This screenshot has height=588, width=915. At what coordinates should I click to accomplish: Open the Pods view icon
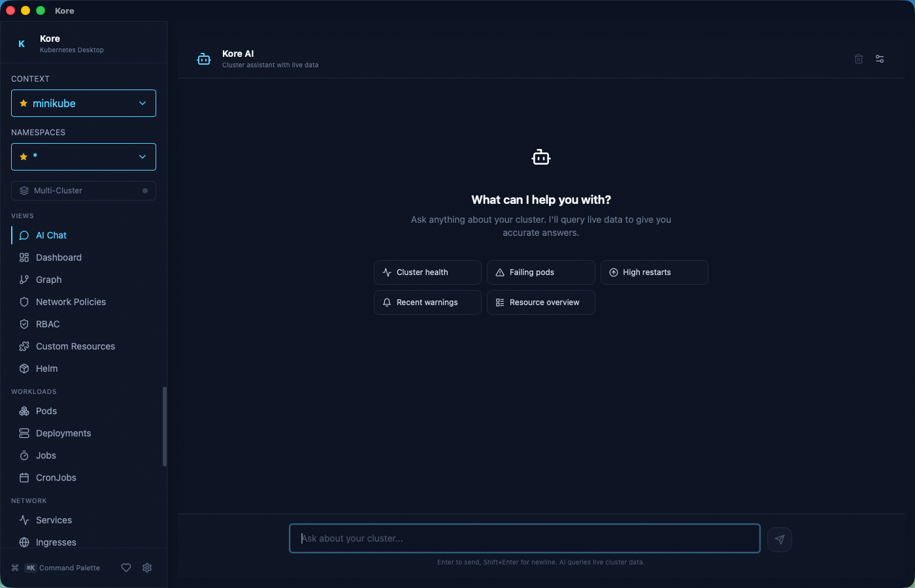pyautogui.click(x=24, y=411)
